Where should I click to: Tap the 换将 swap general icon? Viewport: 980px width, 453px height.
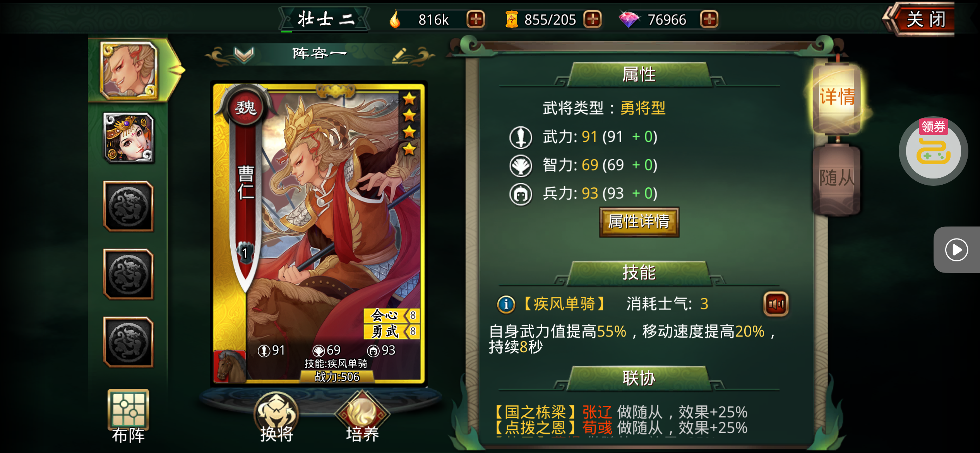click(x=276, y=417)
